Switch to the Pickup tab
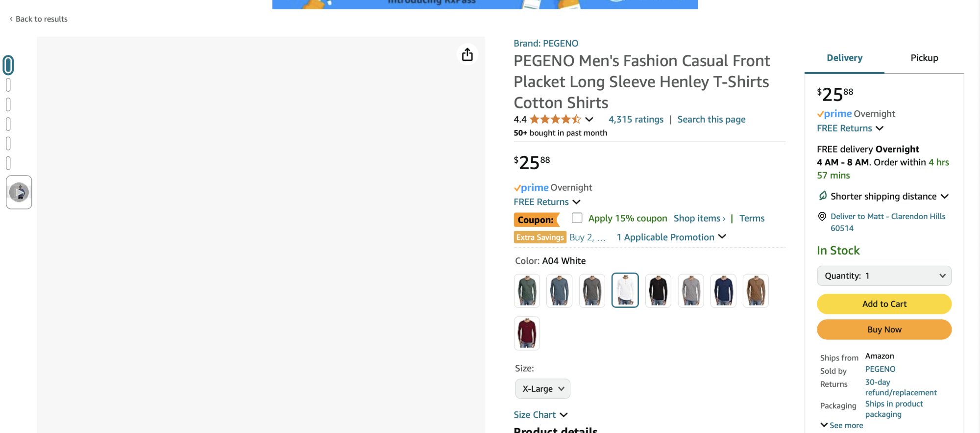 pyautogui.click(x=924, y=57)
